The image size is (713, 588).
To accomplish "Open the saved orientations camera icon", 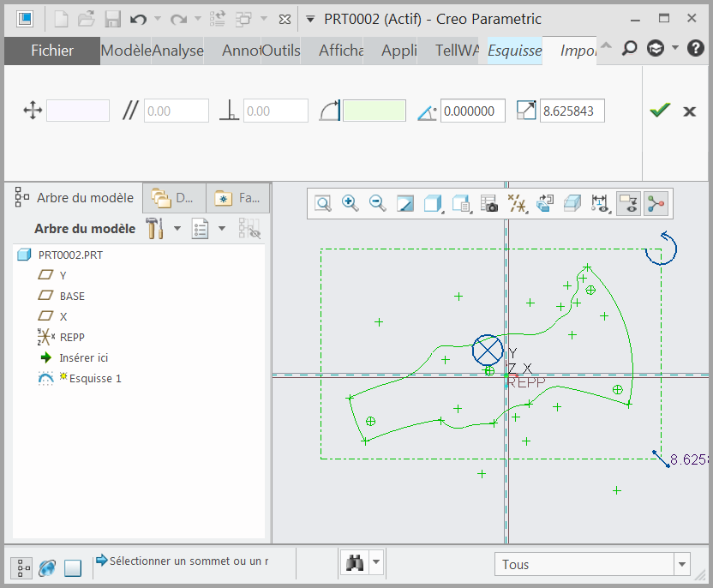I will (x=489, y=203).
